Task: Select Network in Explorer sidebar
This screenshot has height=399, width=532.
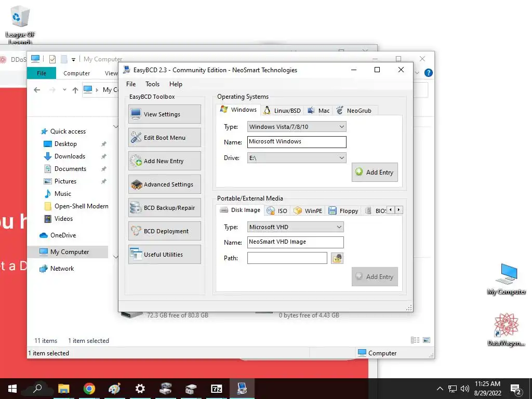Action: point(62,269)
